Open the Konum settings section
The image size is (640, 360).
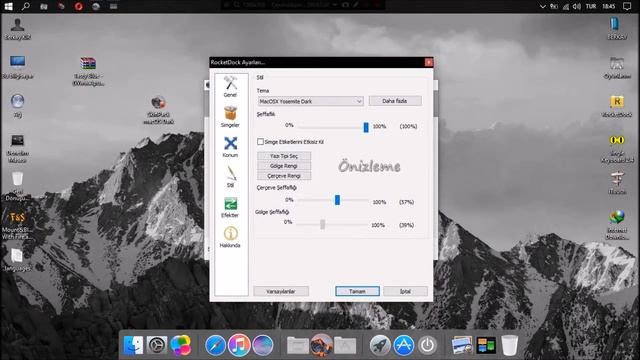pyautogui.click(x=230, y=147)
